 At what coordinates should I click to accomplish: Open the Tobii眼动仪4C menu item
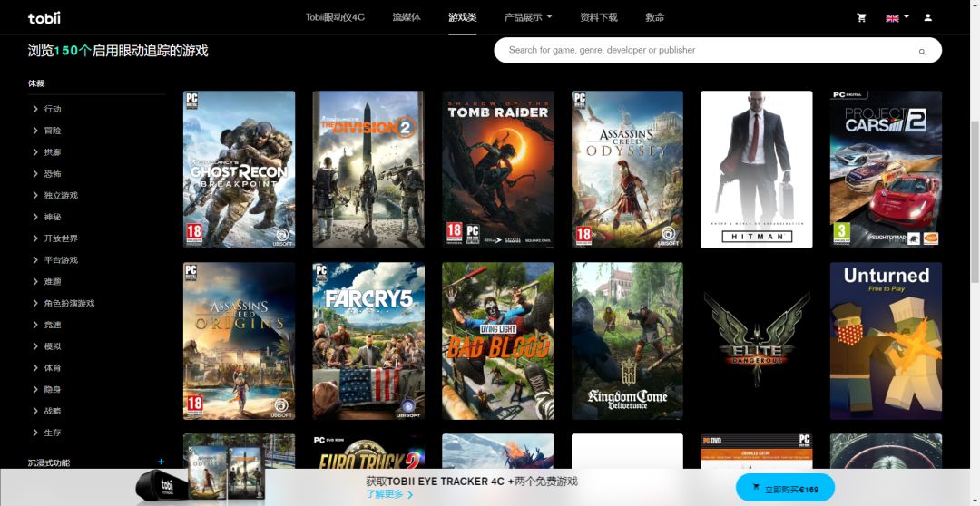click(335, 17)
